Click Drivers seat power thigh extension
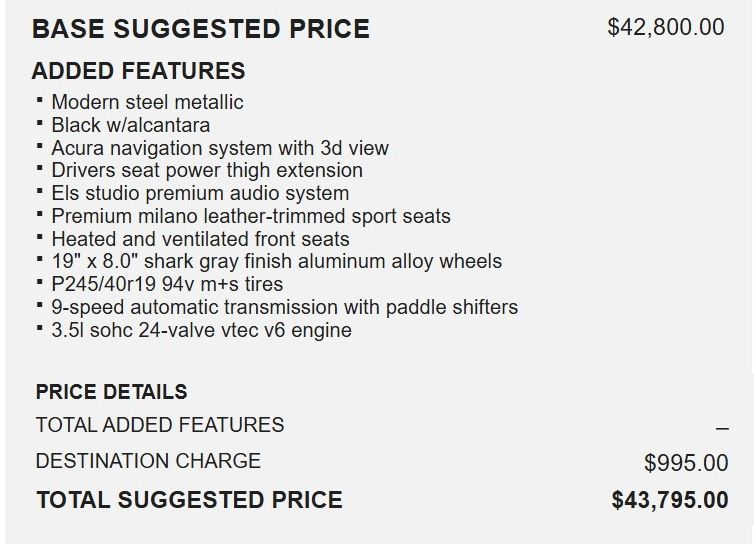The height and width of the screenshot is (544, 754). coord(207,170)
